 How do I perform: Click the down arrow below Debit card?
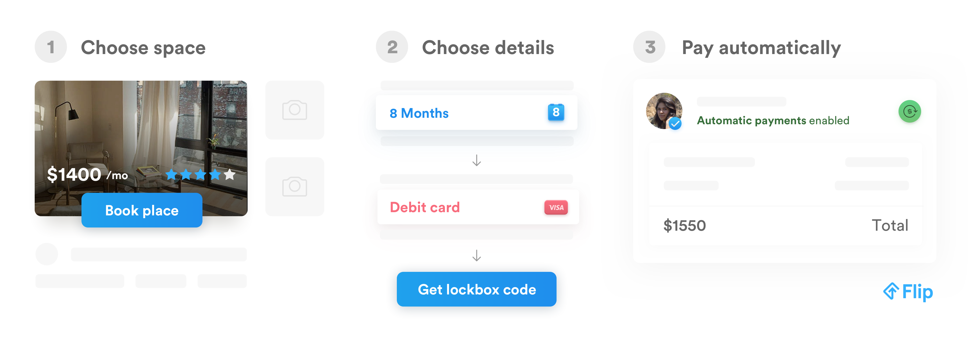coord(476,255)
